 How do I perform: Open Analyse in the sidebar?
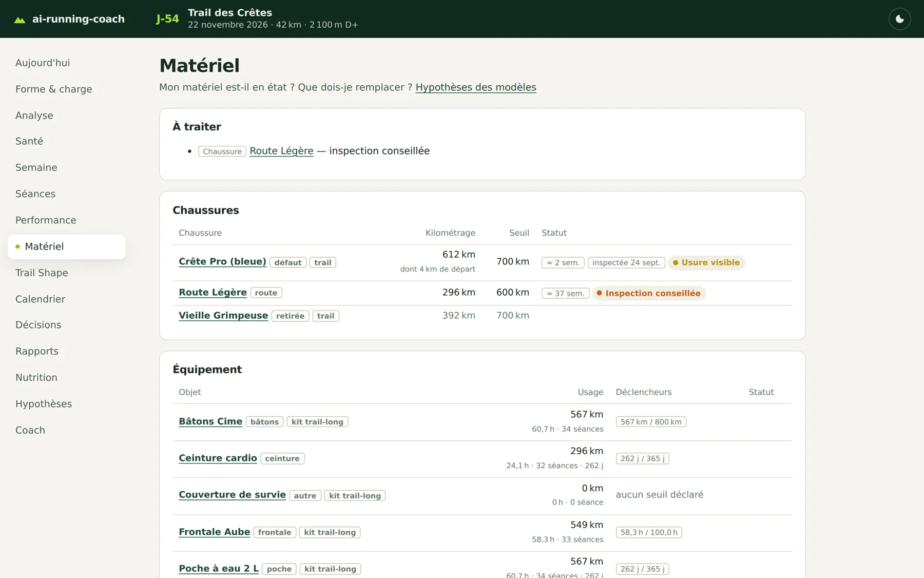34,115
